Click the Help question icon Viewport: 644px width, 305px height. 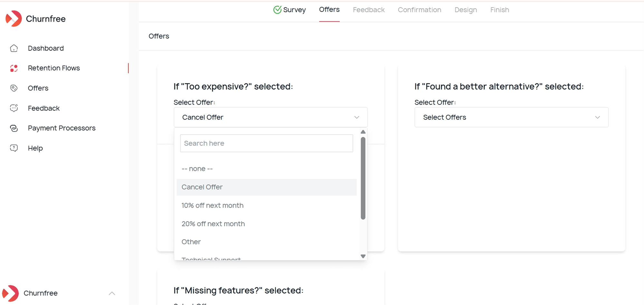point(14,148)
